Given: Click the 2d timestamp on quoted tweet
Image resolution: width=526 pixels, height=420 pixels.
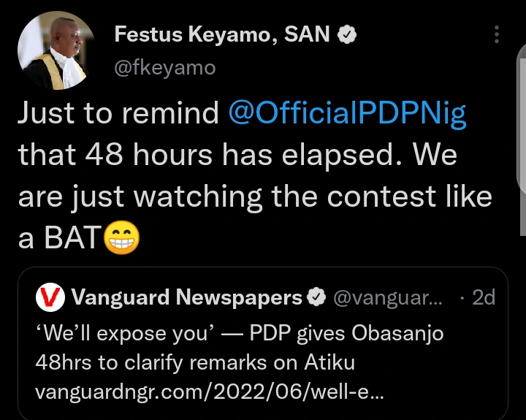Looking at the screenshot, I should pos(483,297).
